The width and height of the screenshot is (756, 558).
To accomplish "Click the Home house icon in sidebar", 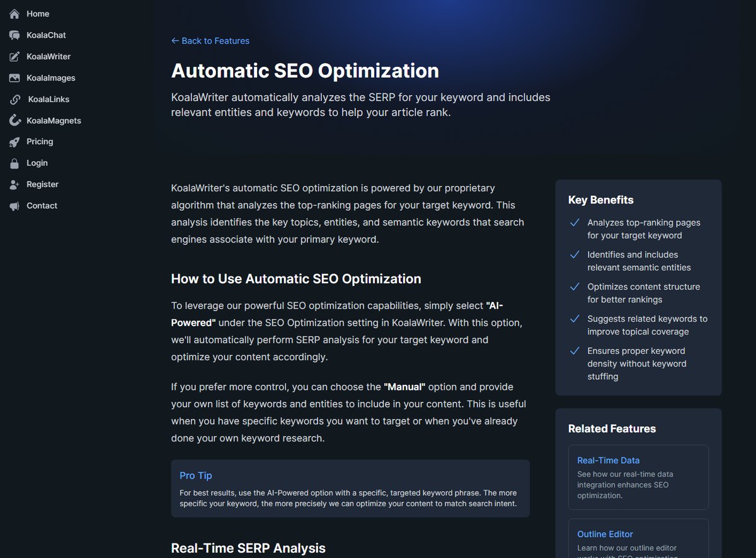I will [x=14, y=14].
